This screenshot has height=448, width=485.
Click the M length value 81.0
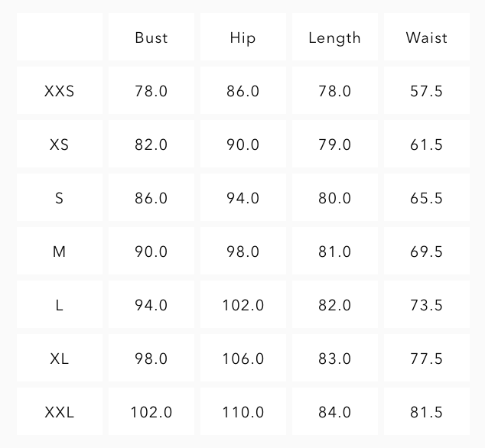334,252
